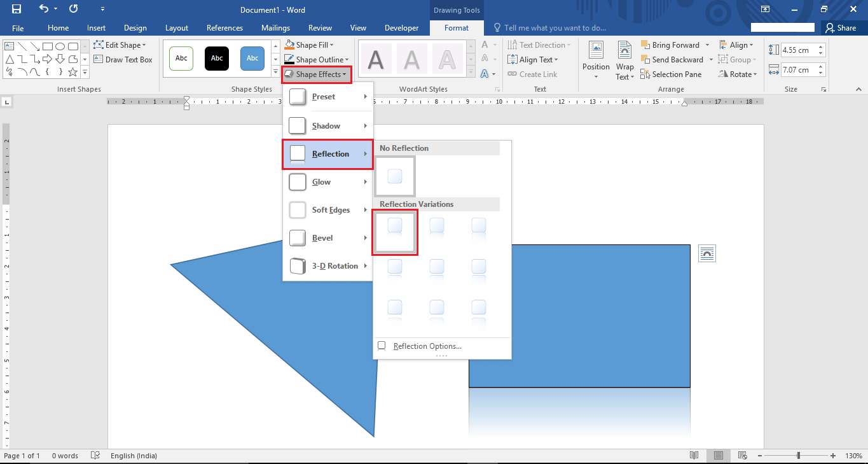The width and height of the screenshot is (868, 464).
Task: Select the Draw Text Box tool
Action: click(x=124, y=59)
